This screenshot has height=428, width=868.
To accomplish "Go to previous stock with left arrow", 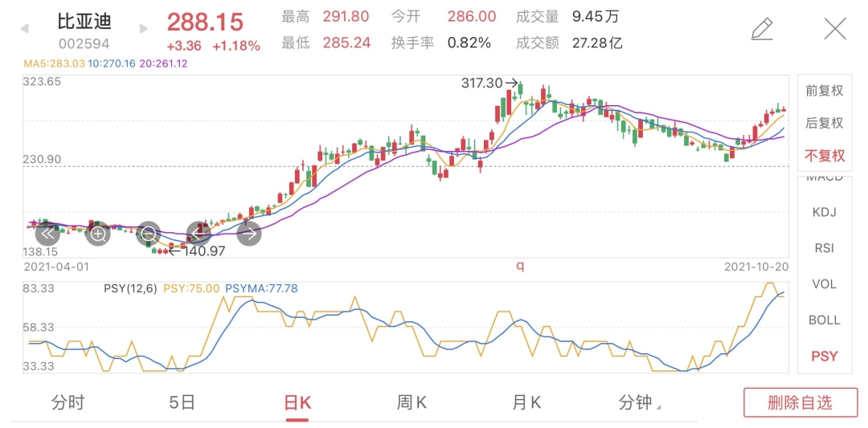I will click(24, 28).
